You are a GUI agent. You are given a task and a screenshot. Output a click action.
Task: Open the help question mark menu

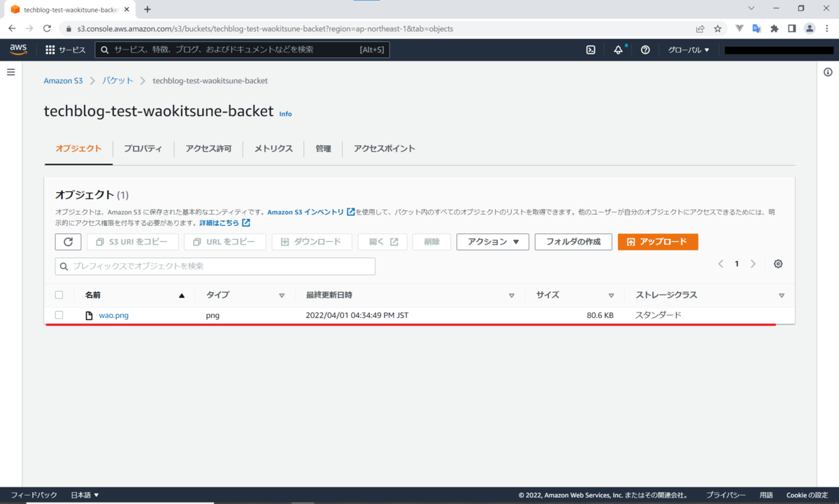pyautogui.click(x=645, y=50)
